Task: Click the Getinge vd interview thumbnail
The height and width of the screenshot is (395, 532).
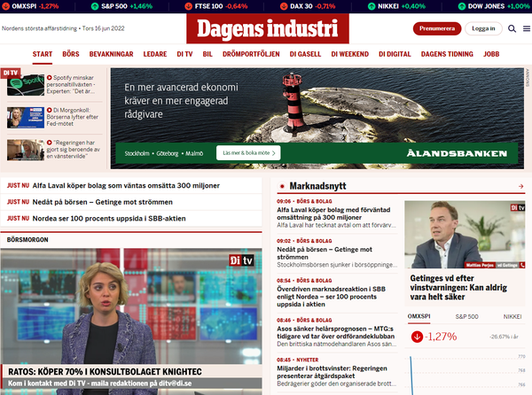Action: coord(465,235)
